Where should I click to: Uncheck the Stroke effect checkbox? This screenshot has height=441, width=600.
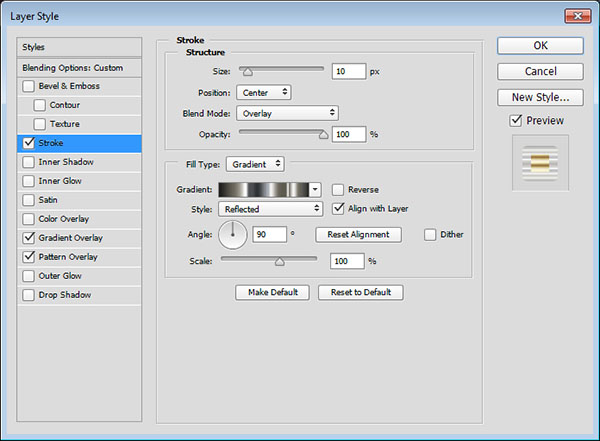click(x=27, y=143)
